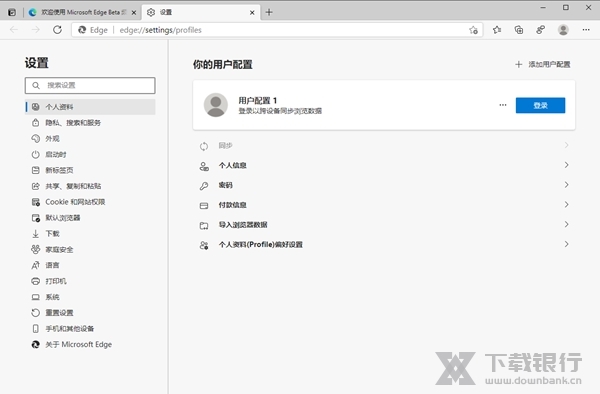This screenshot has width=600, height=394.
Task: Expand 付款信息 using its chevron arrow
Action: pyautogui.click(x=566, y=205)
